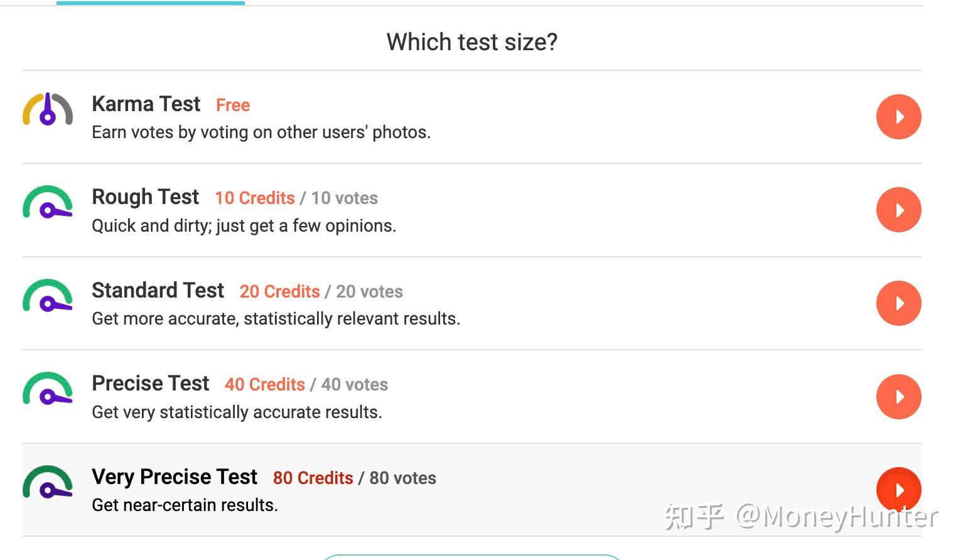Select Very Precise Test arrow button
Viewport: 963px width, 560px height.
pos(898,490)
